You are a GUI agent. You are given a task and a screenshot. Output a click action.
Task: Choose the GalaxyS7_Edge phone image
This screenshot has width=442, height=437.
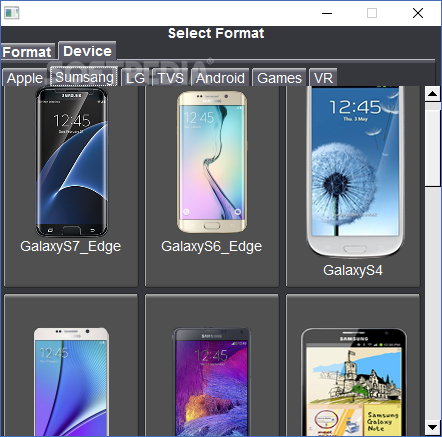pos(72,161)
